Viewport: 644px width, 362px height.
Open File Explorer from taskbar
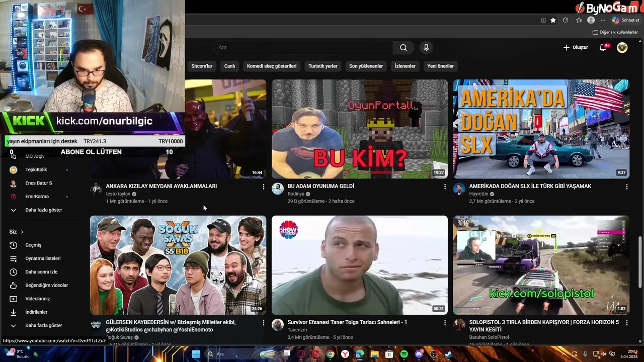[374, 354]
